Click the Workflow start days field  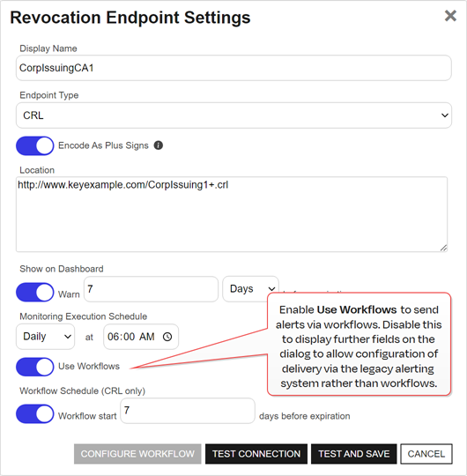coord(188,411)
